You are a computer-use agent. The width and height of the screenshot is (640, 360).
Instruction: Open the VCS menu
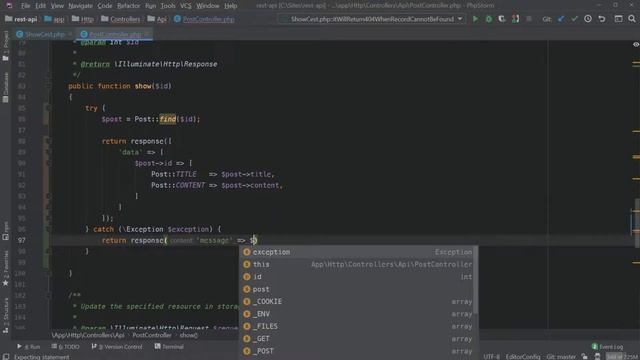coord(186,6)
